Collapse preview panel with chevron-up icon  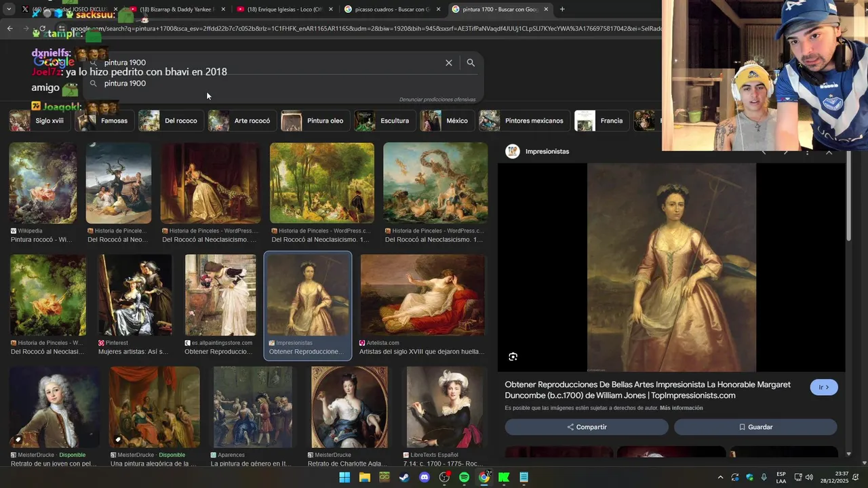pyautogui.click(x=829, y=152)
